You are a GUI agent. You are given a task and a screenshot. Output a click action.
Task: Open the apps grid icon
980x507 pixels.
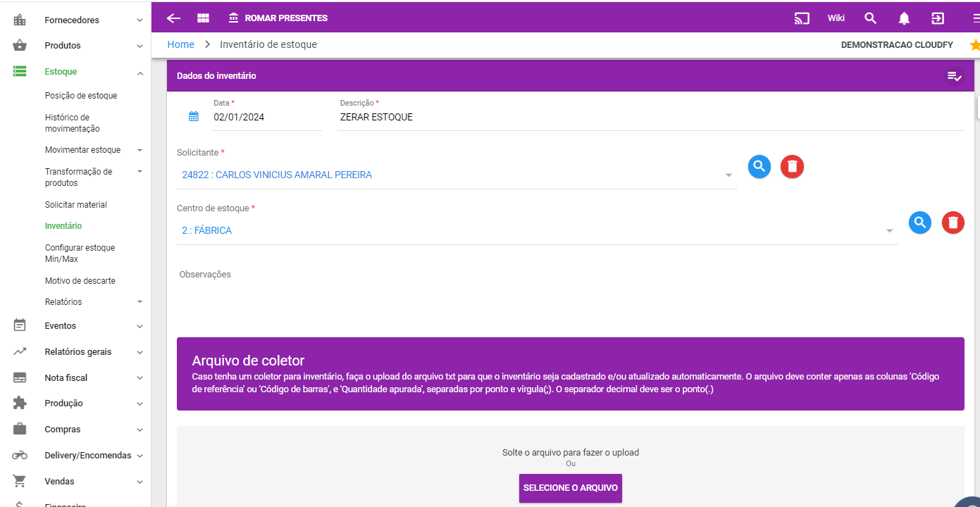point(203,18)
